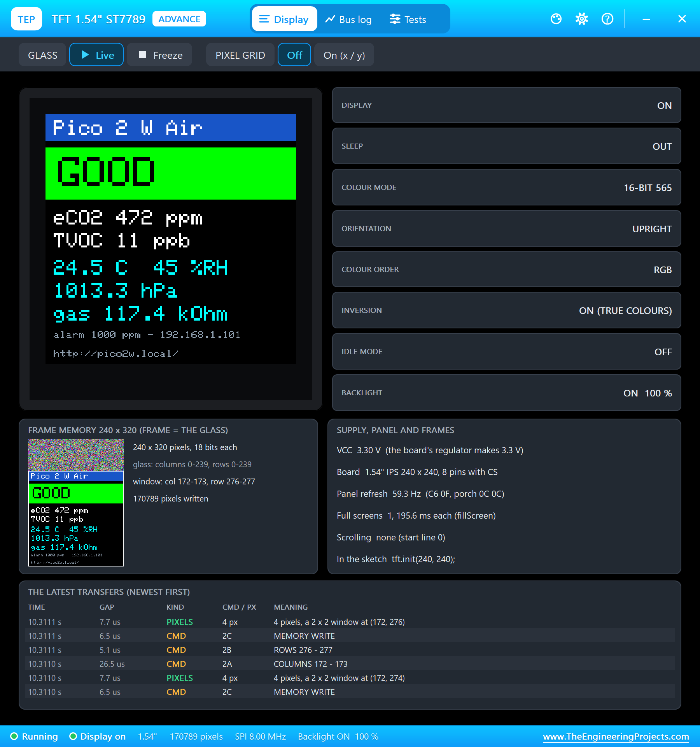Viewport: 700px width, 747px height.
Task: Click the Running status indicator
Action: point(34,736)
